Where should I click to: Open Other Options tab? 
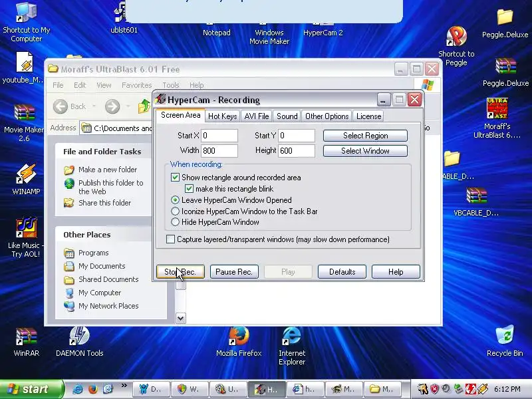pyautogui.click(x=327, y=116)
